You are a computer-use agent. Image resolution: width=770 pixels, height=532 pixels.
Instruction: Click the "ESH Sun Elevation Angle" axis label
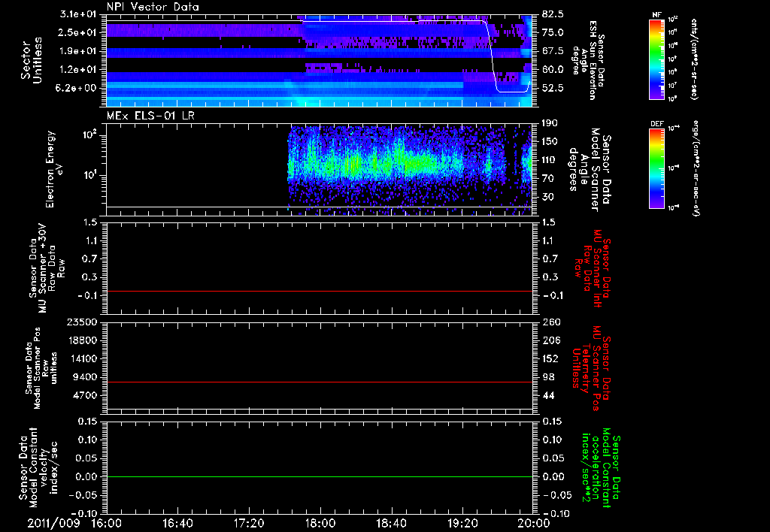pyautogui.click(x=588, y=60)
